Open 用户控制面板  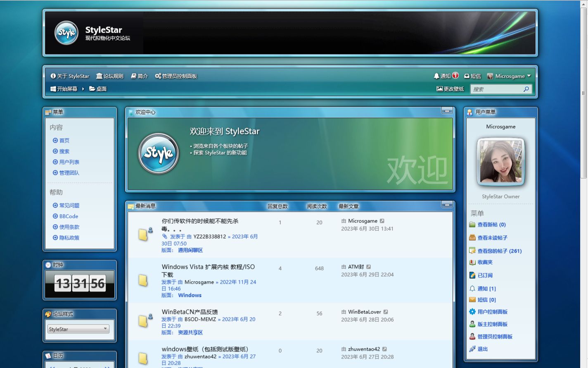click(492, 312)
